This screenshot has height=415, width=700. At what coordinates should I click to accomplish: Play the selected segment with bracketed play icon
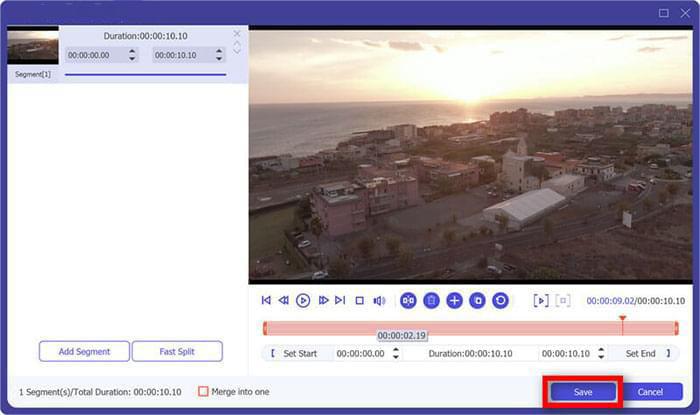[x=541, y=301]
